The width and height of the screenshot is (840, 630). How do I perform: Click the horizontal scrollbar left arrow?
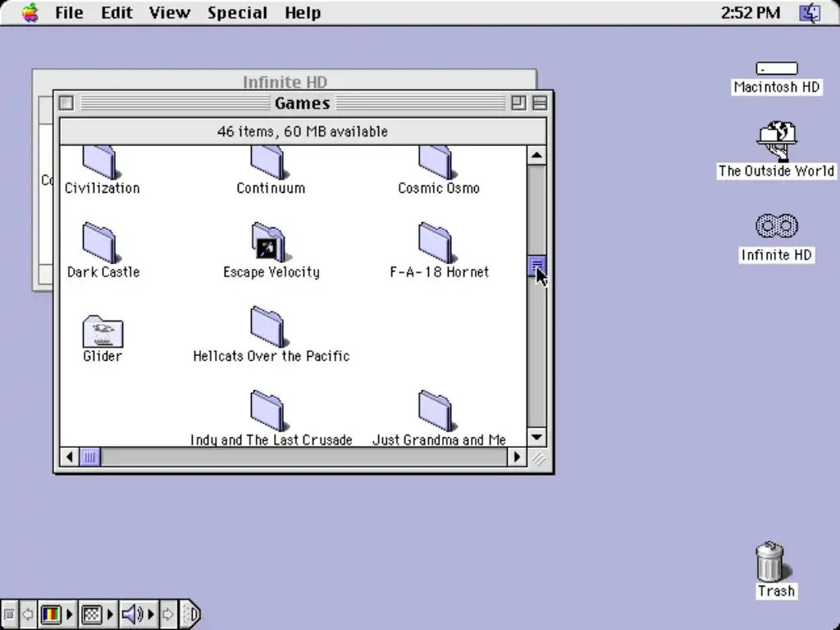(x=70, y=457)
